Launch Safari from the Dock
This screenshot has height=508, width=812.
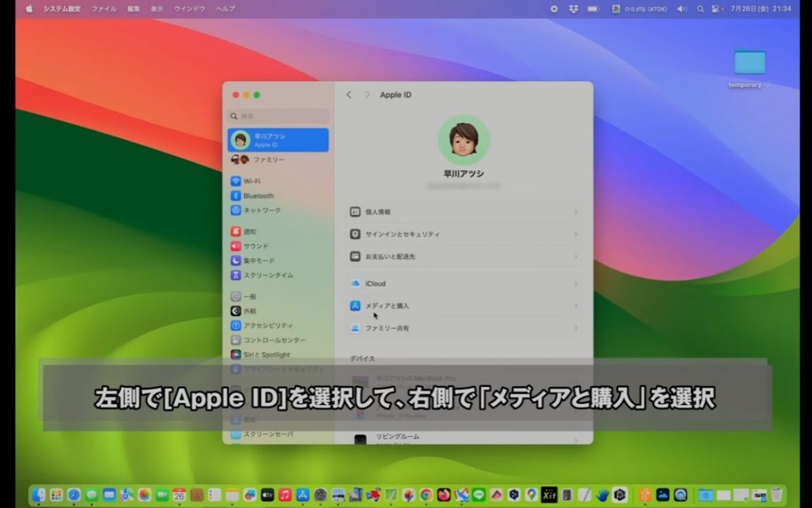(74, 494)
